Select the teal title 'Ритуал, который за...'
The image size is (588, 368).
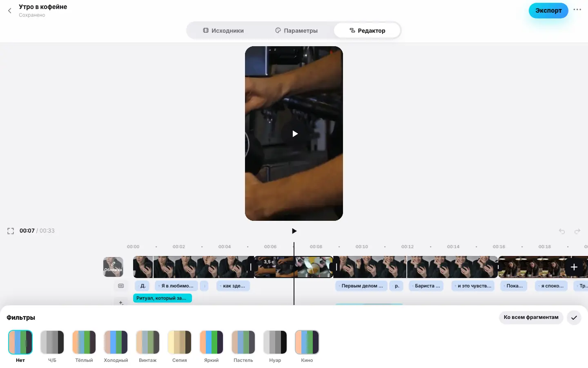163,298
